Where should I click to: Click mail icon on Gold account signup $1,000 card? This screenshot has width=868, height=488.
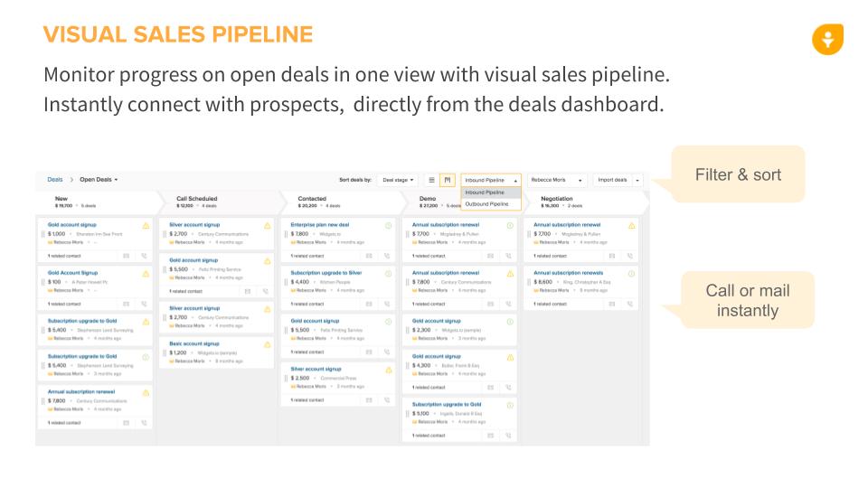pyautogui.click(x=127, y=256)
